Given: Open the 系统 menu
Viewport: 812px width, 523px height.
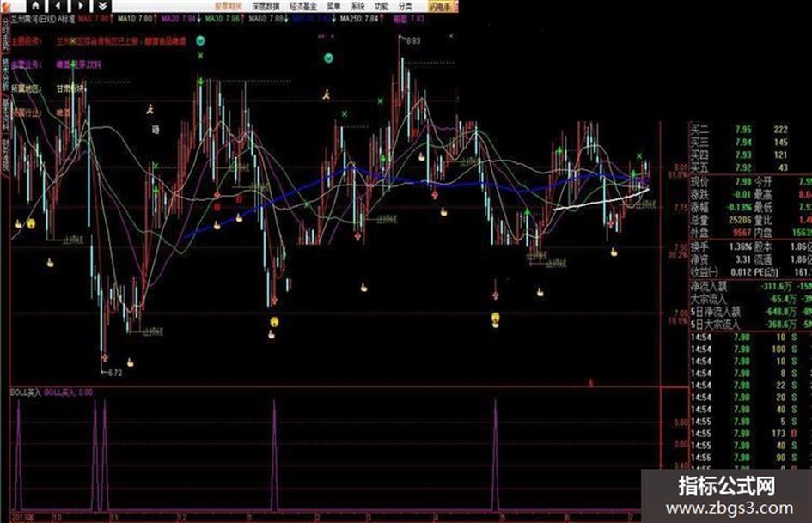Looking at the screenshot, I should point(357,6).
